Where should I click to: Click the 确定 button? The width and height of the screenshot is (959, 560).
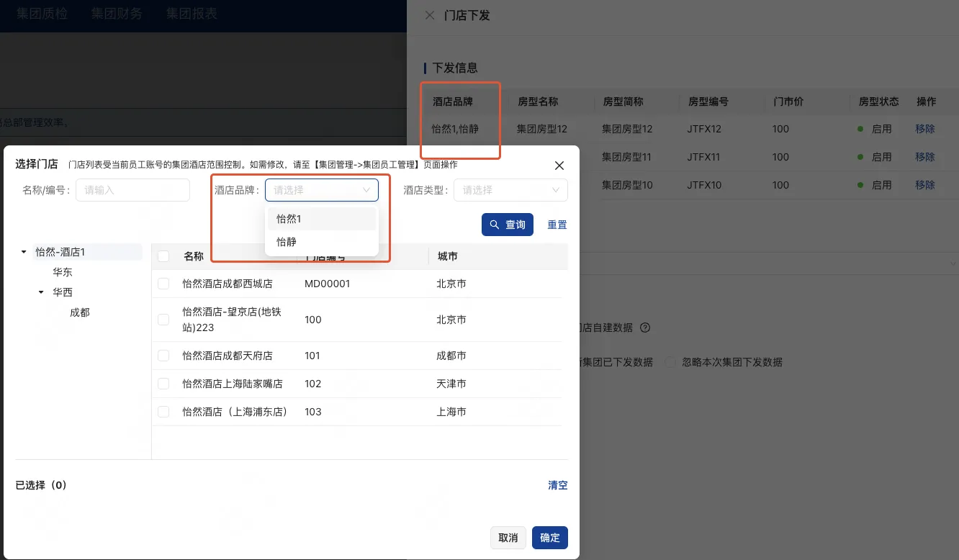coord(550,538)
